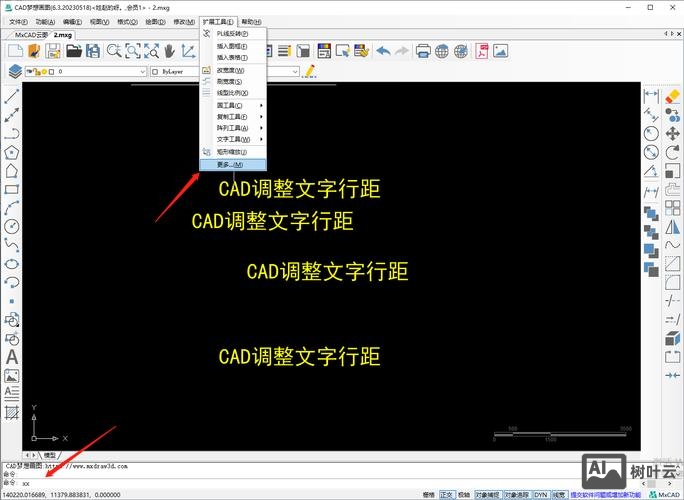Open the 文件 menu
Image resolution: width=684 pixels, height=500 pixels.
click(x=18, y=22)
